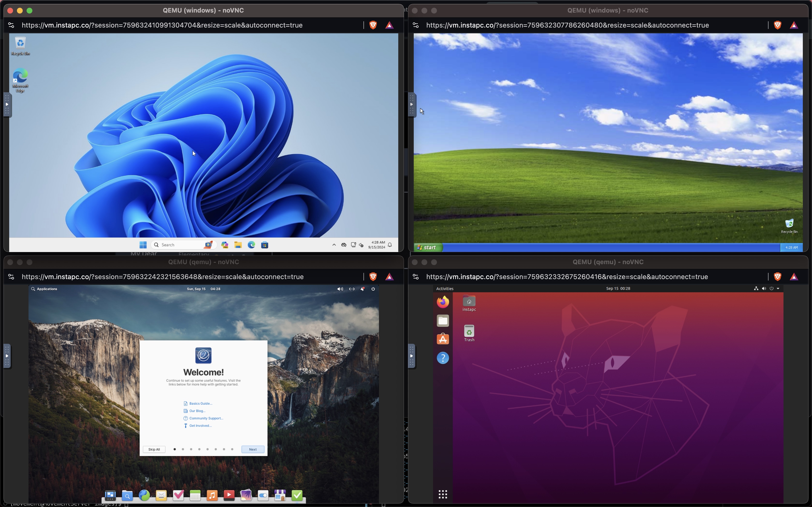Viewport: 812px width, 507px height.
Task: Open the Ubuntu Activities overview
Action: [x=445, y=288]
